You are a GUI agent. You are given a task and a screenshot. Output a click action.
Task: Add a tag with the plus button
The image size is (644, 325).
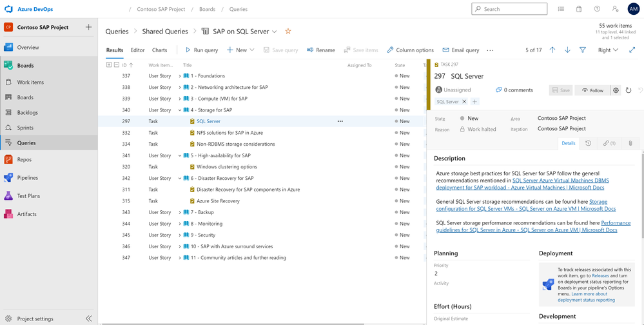[474, 101]
